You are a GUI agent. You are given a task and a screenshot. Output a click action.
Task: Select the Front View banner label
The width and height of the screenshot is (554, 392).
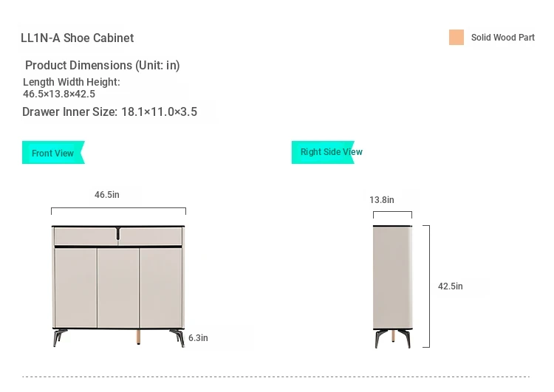coord(53,153)
